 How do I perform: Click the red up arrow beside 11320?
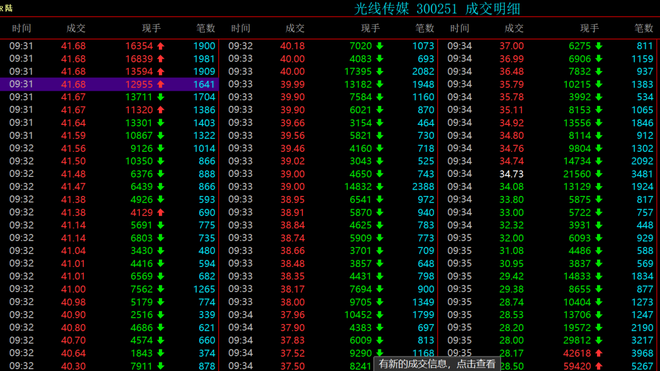(160, 110)
